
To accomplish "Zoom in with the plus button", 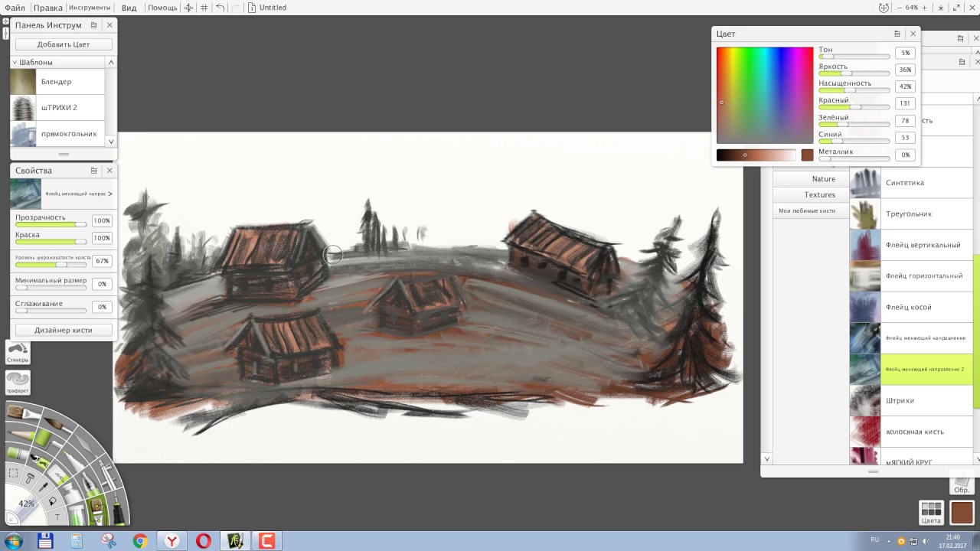I will pyautogui.click(x=925, y=8).
